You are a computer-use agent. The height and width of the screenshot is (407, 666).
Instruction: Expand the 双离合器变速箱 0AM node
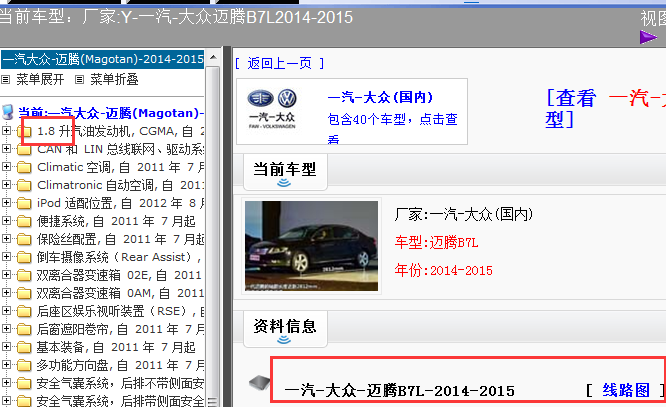point(6,292)
